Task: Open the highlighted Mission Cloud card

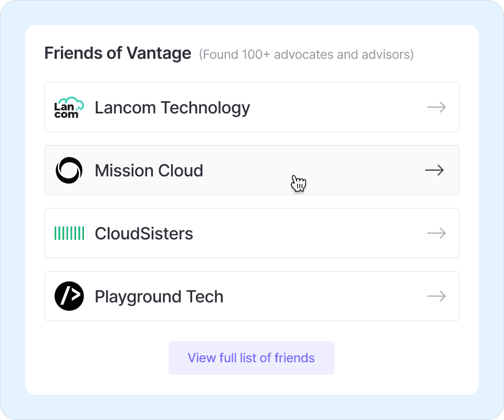Action: point(346,170)
